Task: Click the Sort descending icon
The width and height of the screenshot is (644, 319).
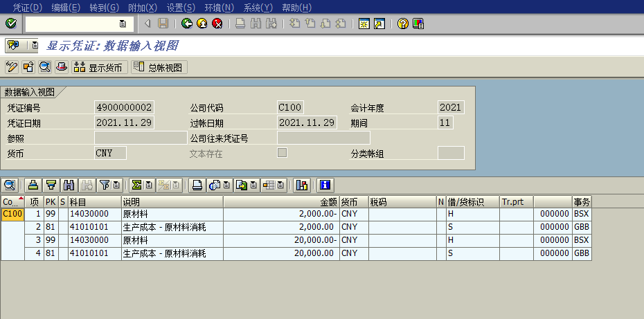Action: [x=51, y=185]
